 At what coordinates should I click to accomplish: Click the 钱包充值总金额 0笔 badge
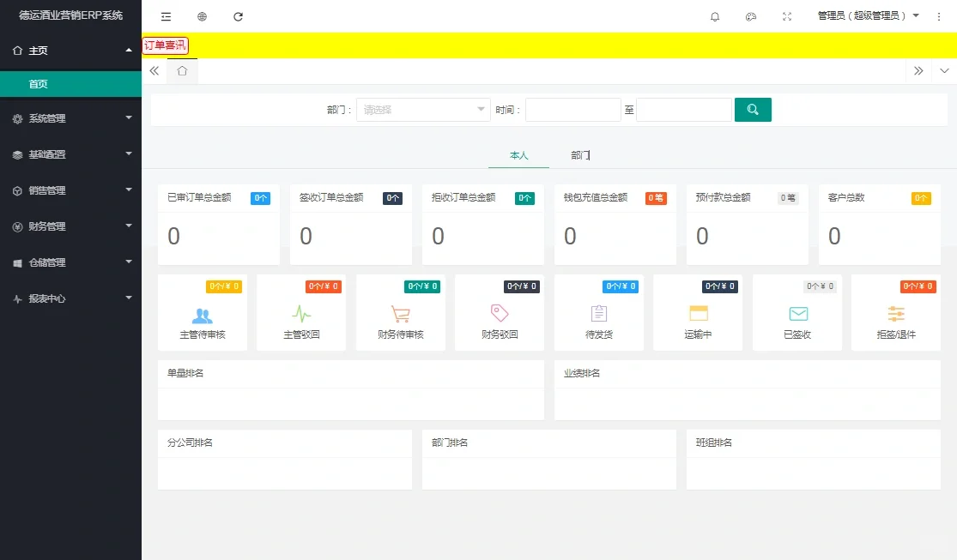tap(656, 198)
